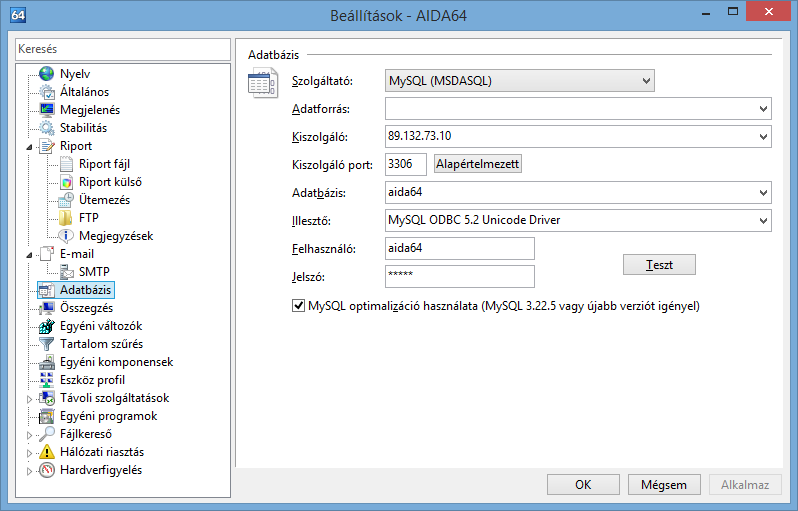
Task: Click the Egyéni változók icon
Action: pyautogui.click(x=46, y=326)
